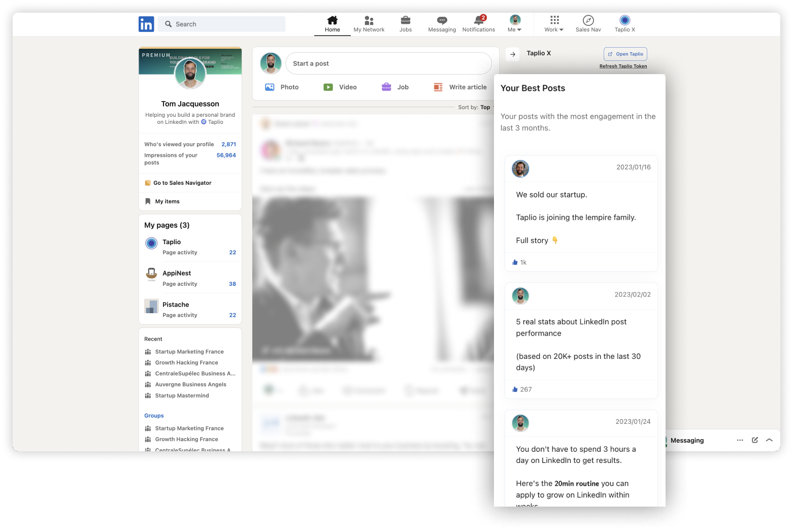
Task: Click the Refresh Taplio Token link
Action: (623, 66)
